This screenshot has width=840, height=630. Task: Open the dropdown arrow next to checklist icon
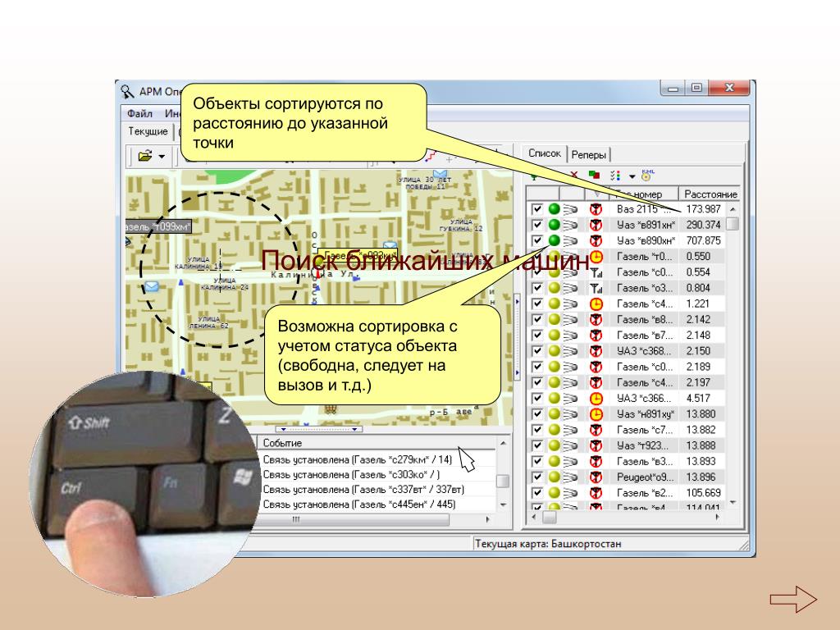(632, 176)
